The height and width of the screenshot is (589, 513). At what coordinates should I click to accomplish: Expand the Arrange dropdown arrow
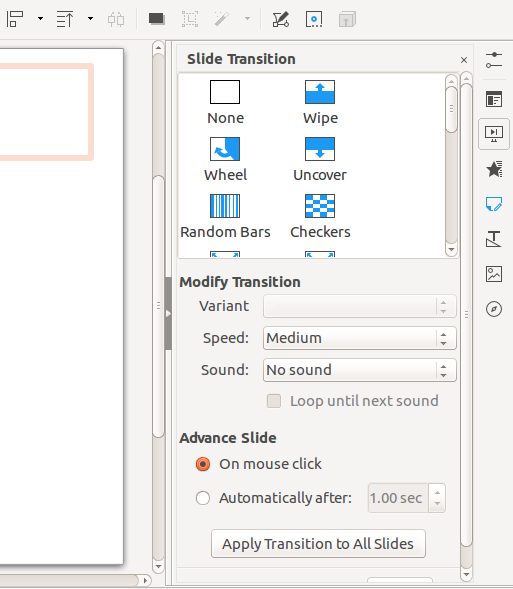[x=90, y=18]
